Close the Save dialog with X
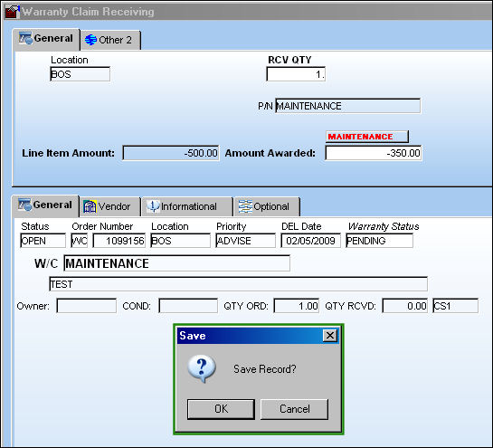The image size is (493, 448). [330, 336]
